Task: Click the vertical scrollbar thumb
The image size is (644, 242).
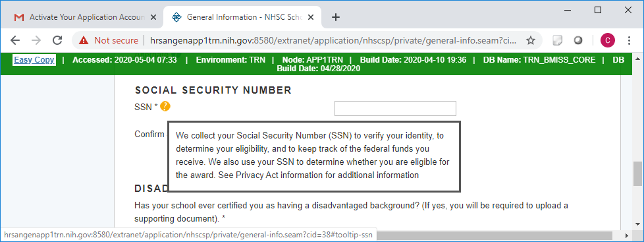Action: coord(637,173)
